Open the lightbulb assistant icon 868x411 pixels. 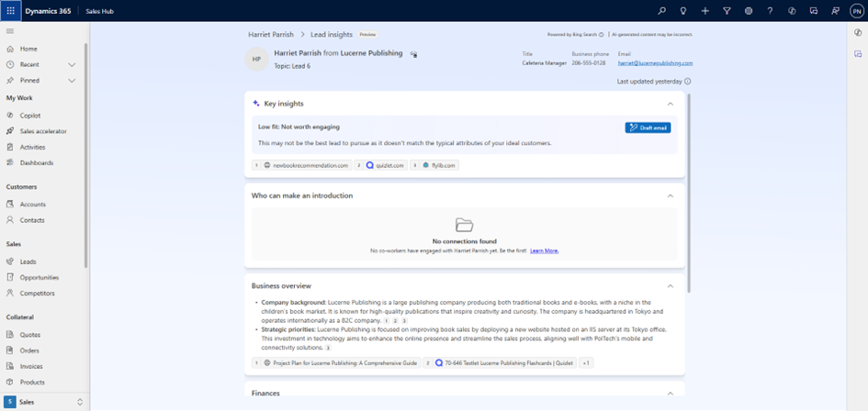click(683, 10)
